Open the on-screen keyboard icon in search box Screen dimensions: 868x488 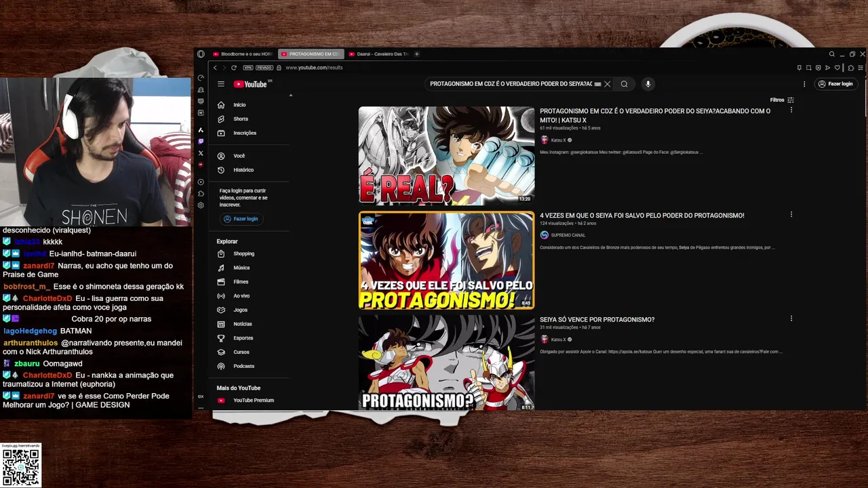pos(597,84)
